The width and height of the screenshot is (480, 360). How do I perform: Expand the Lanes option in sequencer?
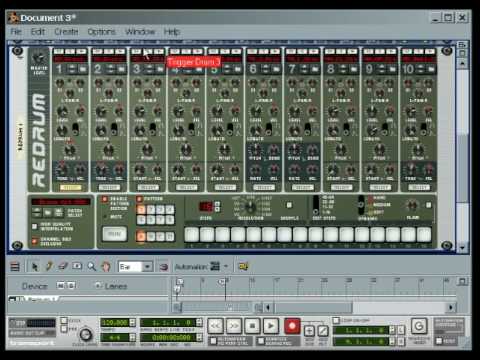pos(98,286)
